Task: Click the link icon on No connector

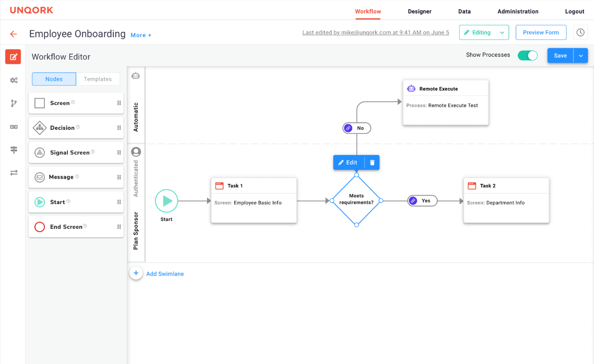Action: click(348, 128)
